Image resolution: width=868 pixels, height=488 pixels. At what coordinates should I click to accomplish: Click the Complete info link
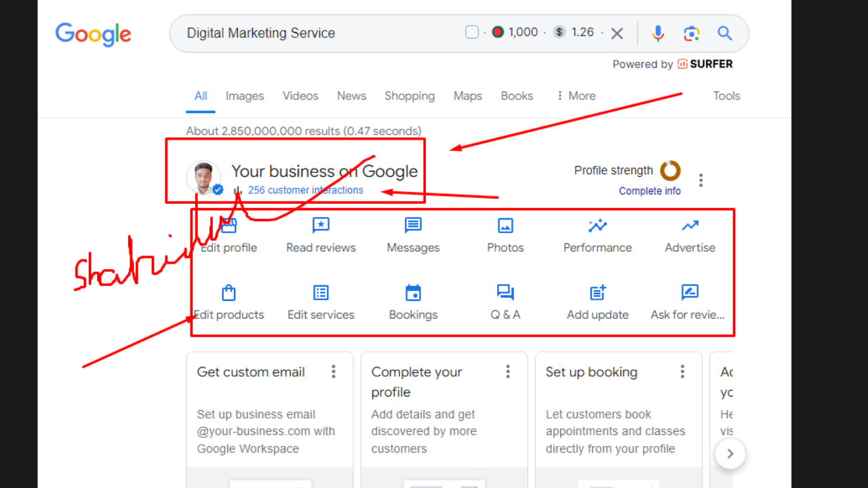[x=650, y=191]
